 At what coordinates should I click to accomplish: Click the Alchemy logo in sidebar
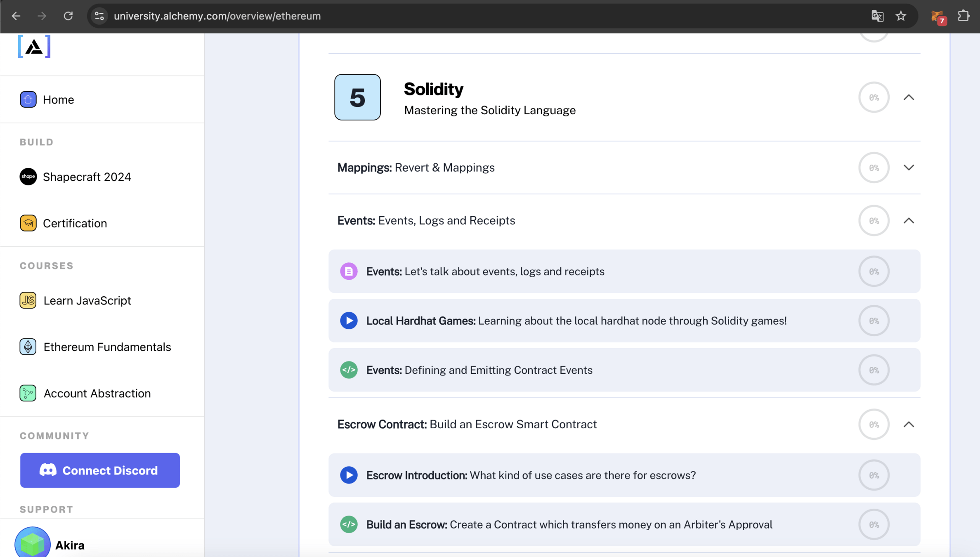pos(34,46)
